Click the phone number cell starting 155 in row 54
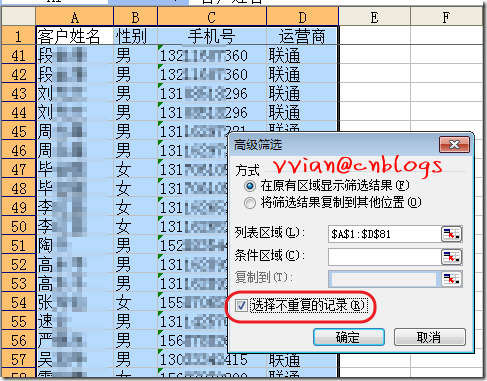The image size is (487, 381). coord(192,302)
